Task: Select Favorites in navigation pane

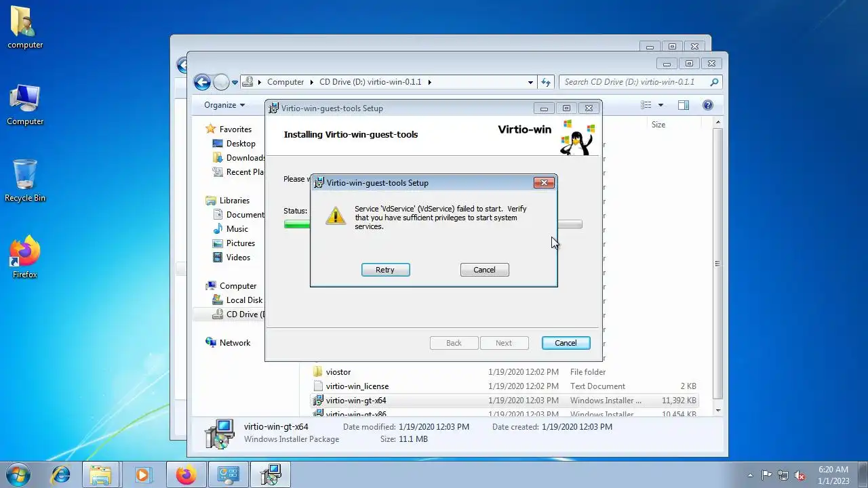Action: [x=235, y=129]
